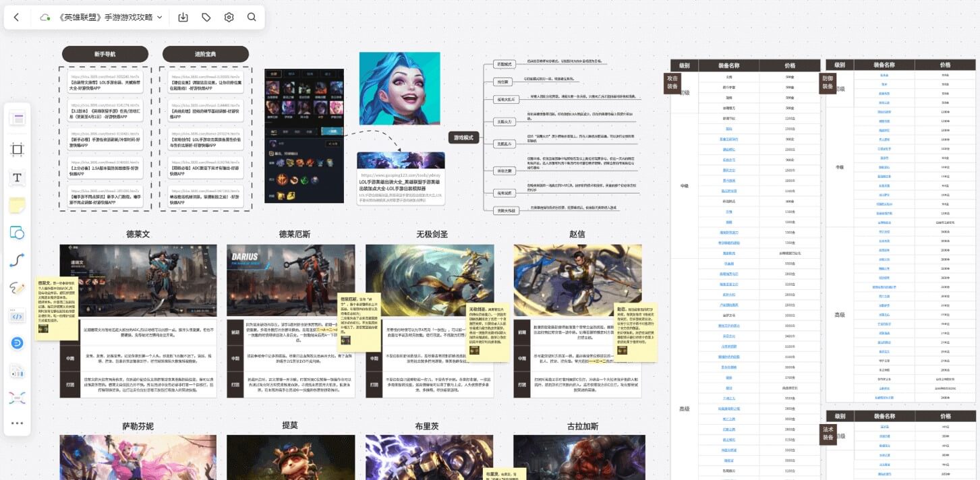Select the 古拉加斯 hero title text
980x480 pixels.
(582, 426)
